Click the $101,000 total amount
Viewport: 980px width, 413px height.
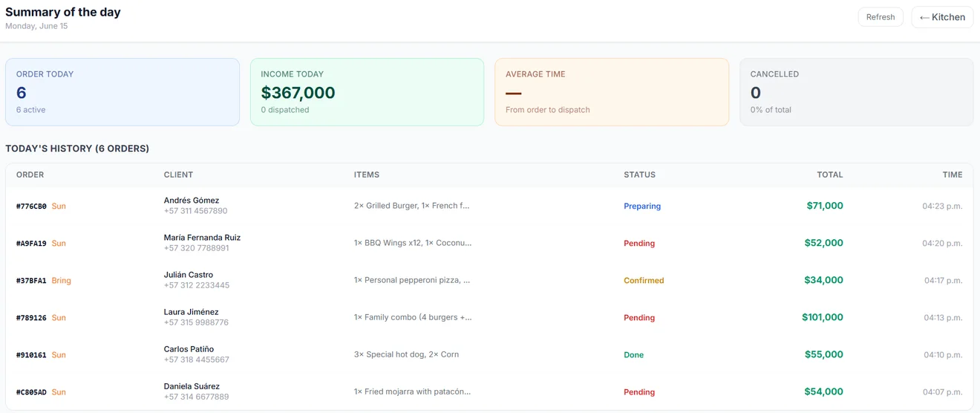click(823, 317)
